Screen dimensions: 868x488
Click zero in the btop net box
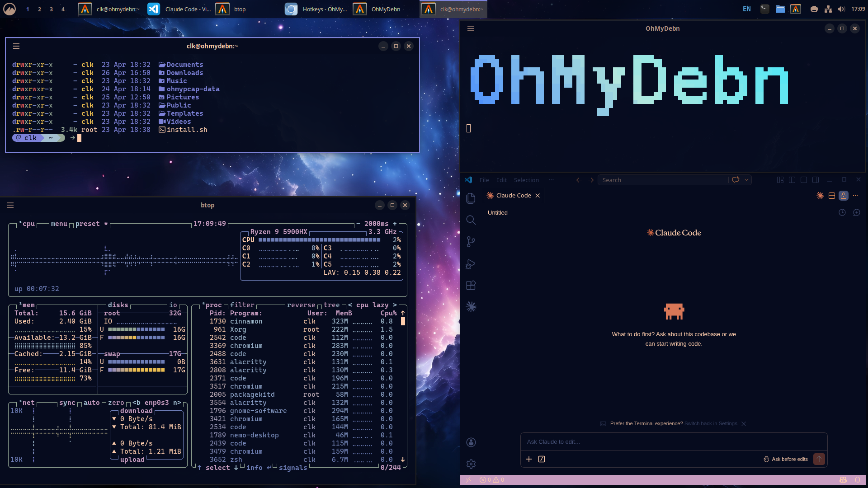[116, 403]
